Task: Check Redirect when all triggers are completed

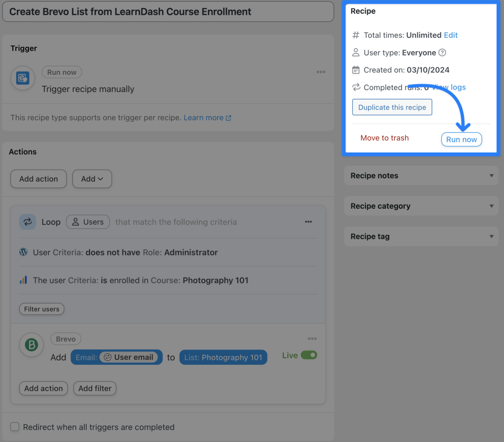Action: 15,427
